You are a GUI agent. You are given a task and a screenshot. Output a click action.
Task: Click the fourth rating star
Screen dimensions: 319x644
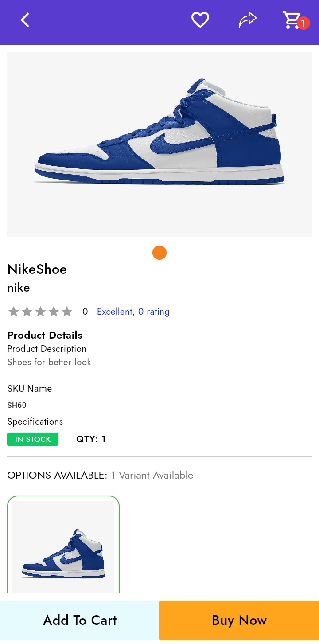point(54,312)
